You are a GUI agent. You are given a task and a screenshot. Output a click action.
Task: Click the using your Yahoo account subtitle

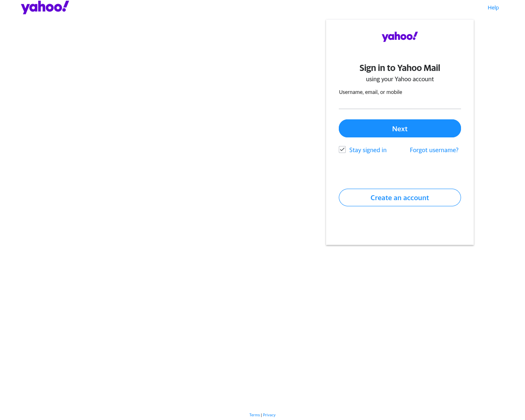400,79
